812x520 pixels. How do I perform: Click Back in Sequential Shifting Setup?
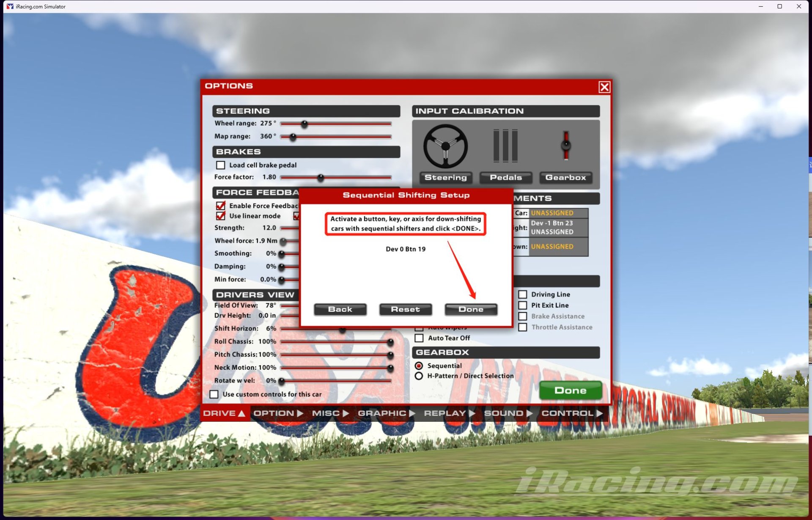[340, 308]
